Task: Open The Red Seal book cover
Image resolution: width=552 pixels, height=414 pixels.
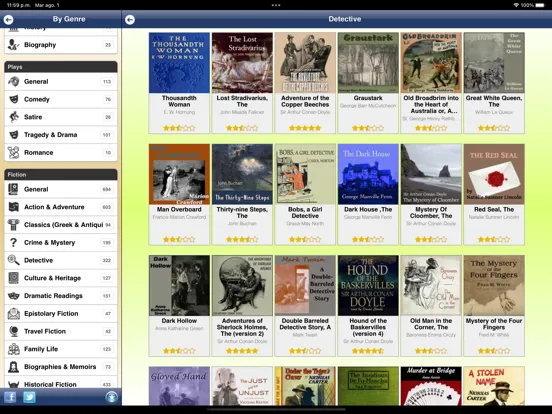Action: click(494, 174)
